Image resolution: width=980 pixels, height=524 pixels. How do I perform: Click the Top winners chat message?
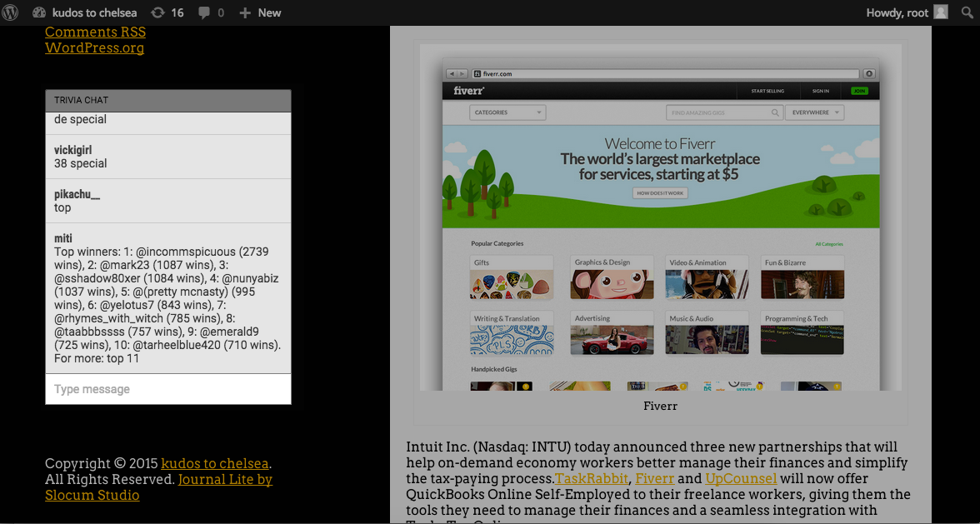[167, 305]
